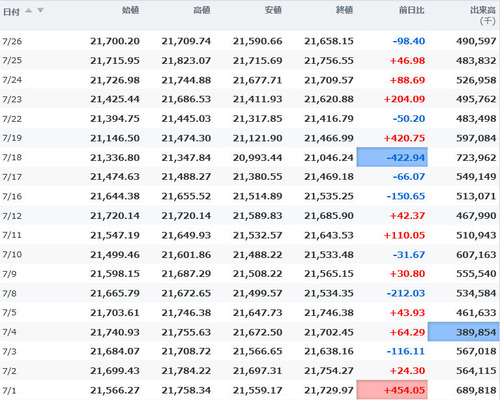Click closing price 21,466.99
The height and width of the screenshot is (400, 500).
click(x=329, y=138)
